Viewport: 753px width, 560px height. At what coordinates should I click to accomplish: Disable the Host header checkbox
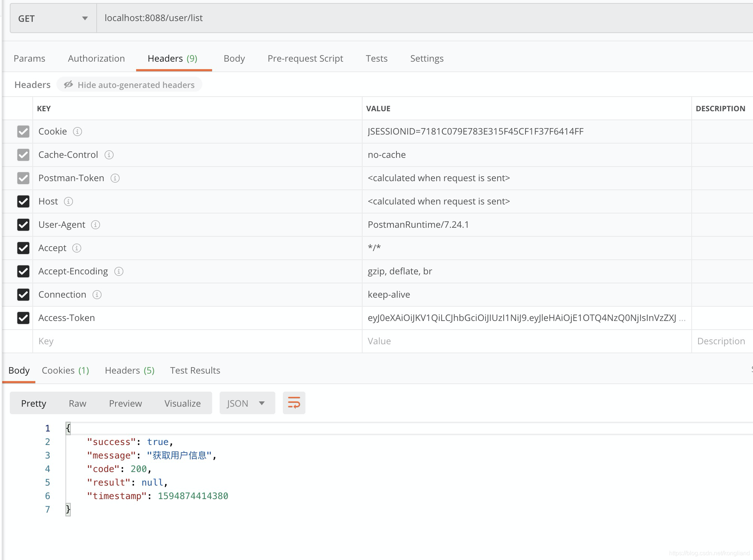[23, 201]
